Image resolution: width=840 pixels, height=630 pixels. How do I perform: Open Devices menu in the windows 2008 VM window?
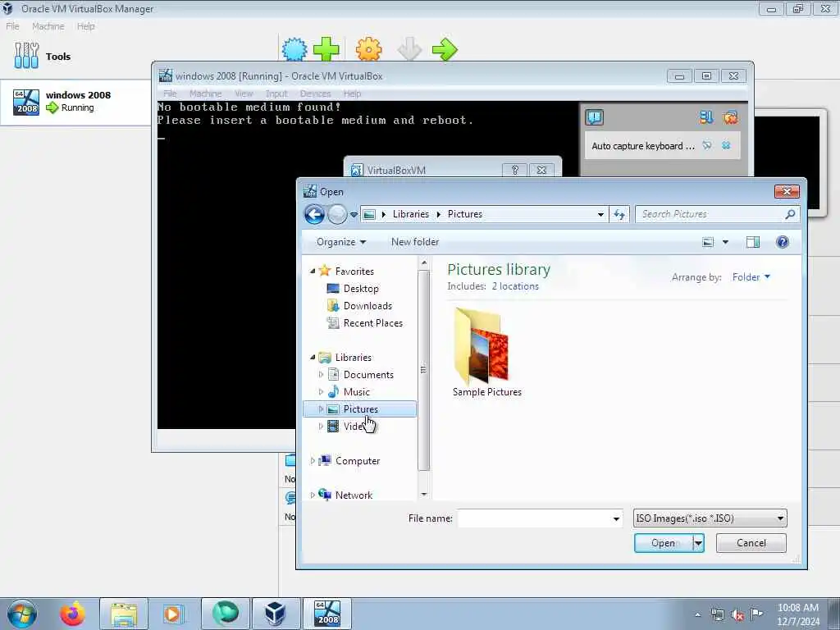pyautogui.click(x=316, y=94)
